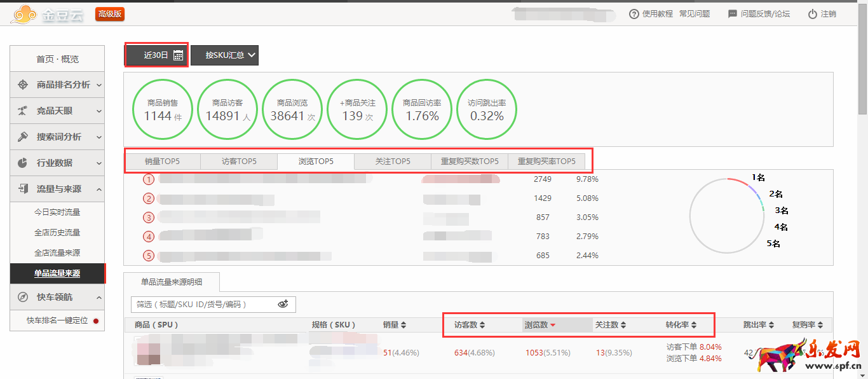Click the telescope icon for 竞品天眼
Image resolution: width=868 pixels, height=379 pixels.
pos(23,111)
